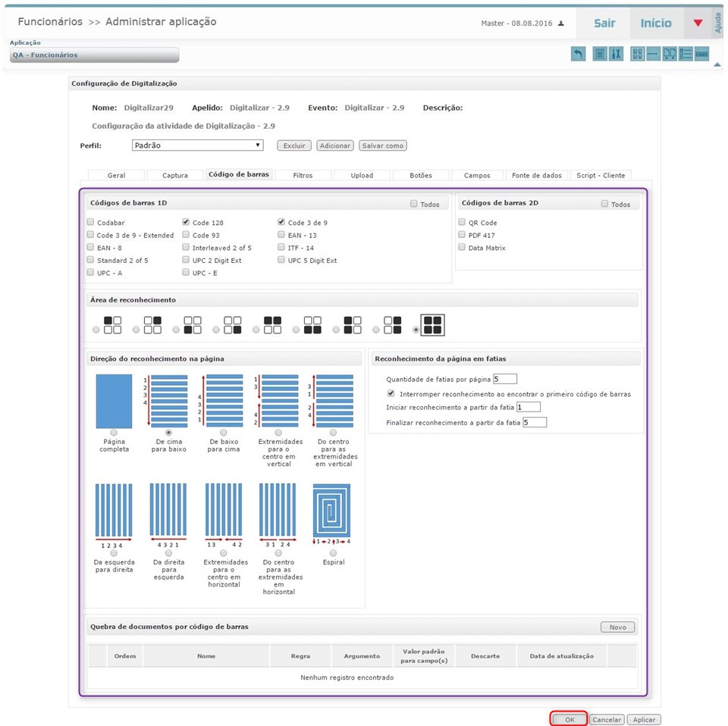
Task: Click the back arrow toolbar icon
Action: pyautogui.click(x=578, y=54)
